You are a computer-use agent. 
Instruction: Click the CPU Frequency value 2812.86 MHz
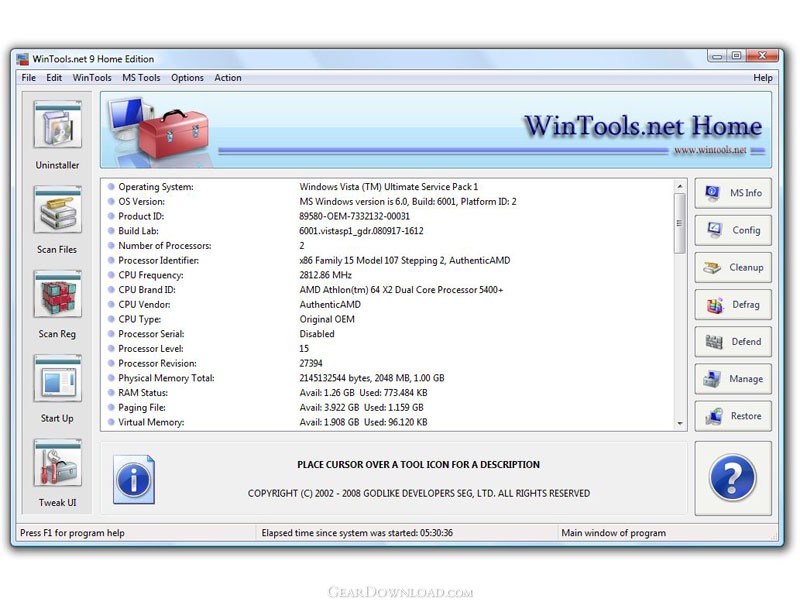click(x=326, y=275)
